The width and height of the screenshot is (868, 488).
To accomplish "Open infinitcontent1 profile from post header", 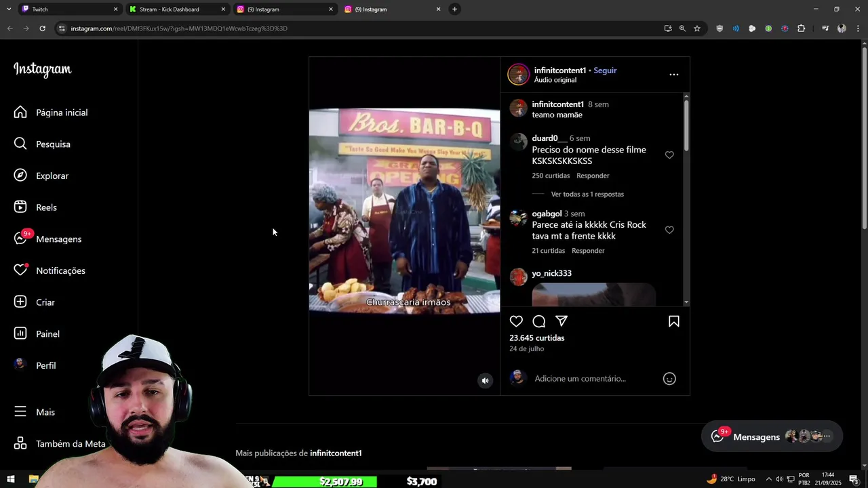I will (x=560, y=70).
